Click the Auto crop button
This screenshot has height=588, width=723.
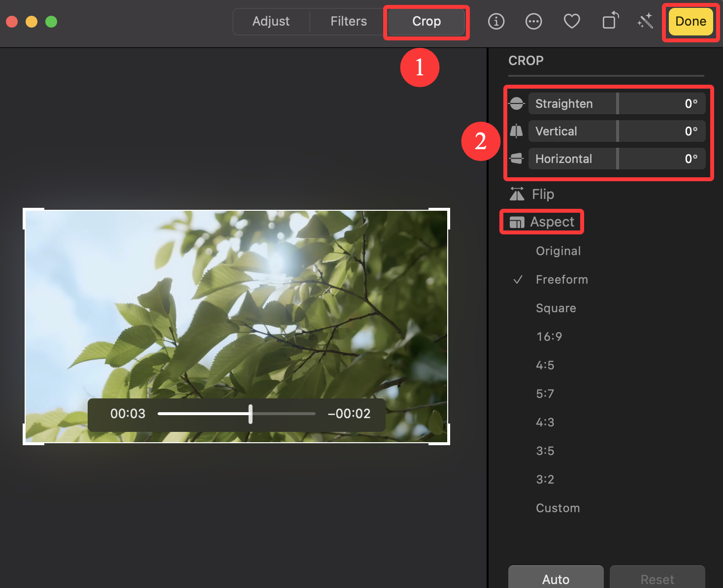coord(556,579)
